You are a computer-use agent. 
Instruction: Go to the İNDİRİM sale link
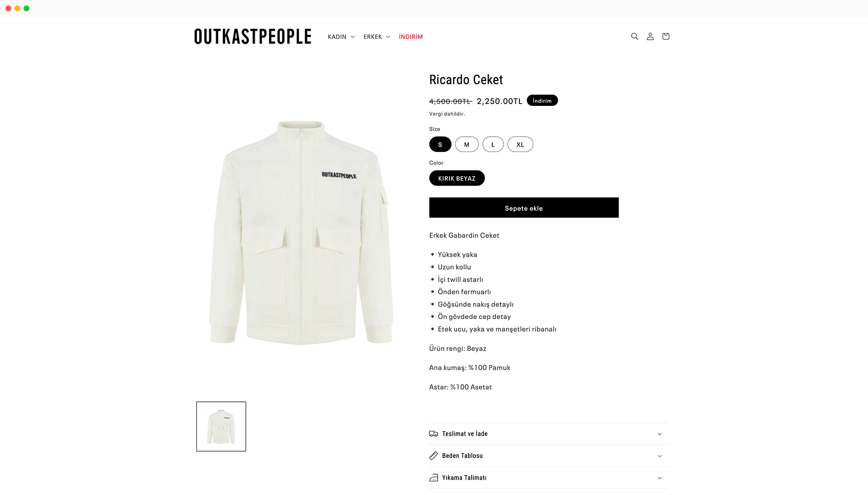pos(410,37)
